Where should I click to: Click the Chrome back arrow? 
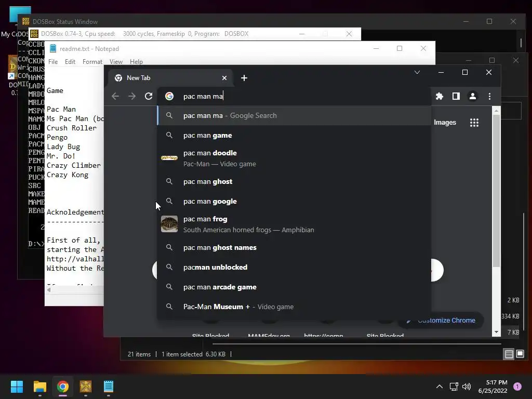click(x=115, y=96)
